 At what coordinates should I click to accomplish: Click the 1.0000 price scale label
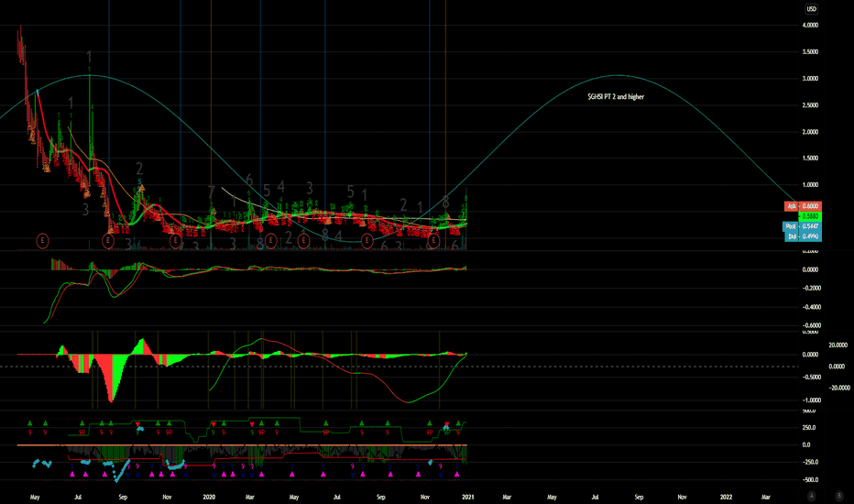(x=810, y=185)
